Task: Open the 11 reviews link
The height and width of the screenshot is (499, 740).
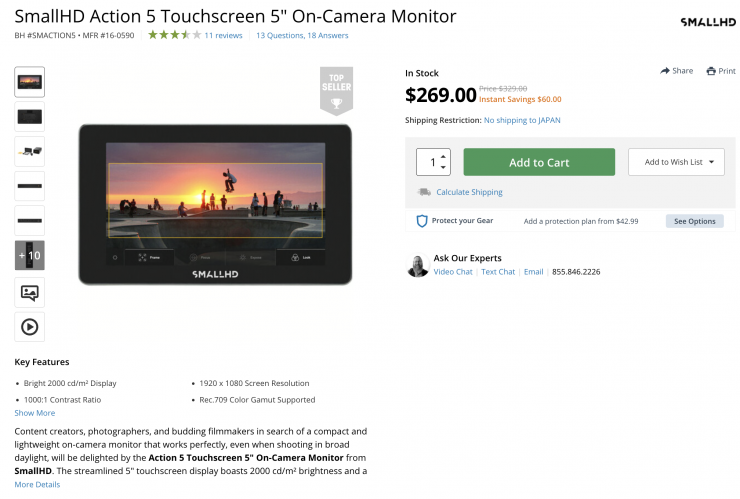Action: 223,35
